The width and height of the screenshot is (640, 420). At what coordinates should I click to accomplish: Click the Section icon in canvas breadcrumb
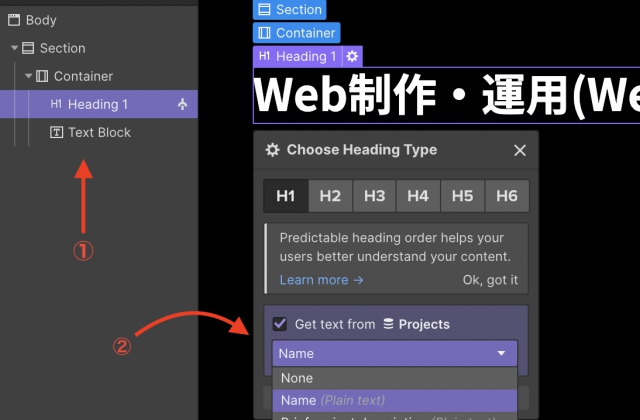(x=264, y=9)
